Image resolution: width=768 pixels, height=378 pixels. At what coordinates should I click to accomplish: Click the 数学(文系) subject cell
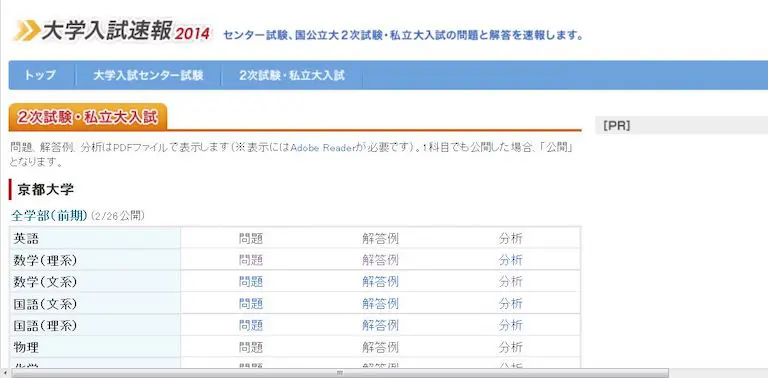click(x=95, y=282)
